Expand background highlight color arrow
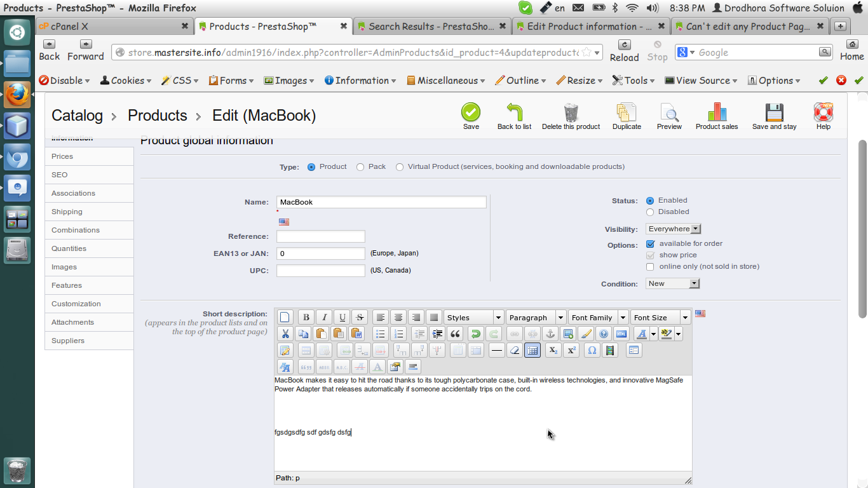This screenshot has height=488, width=868. (x=679, y=334)
